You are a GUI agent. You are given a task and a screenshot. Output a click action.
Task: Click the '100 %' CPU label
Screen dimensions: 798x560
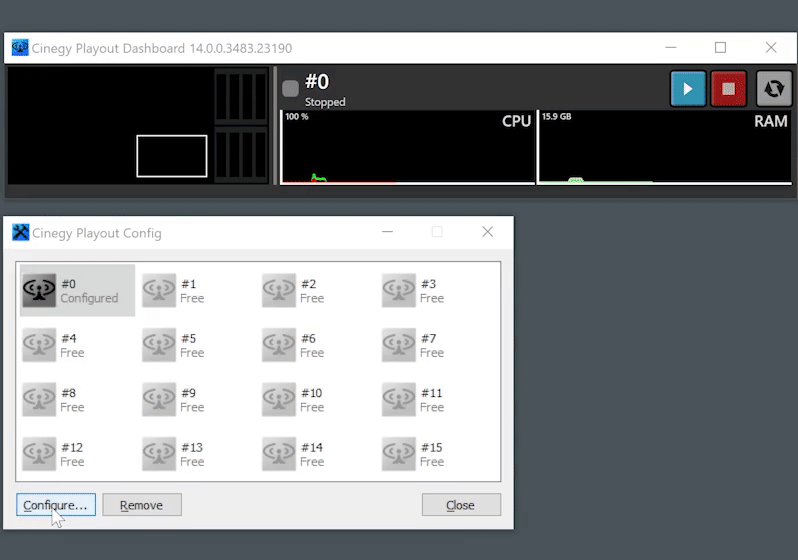(x=297, y=117)
